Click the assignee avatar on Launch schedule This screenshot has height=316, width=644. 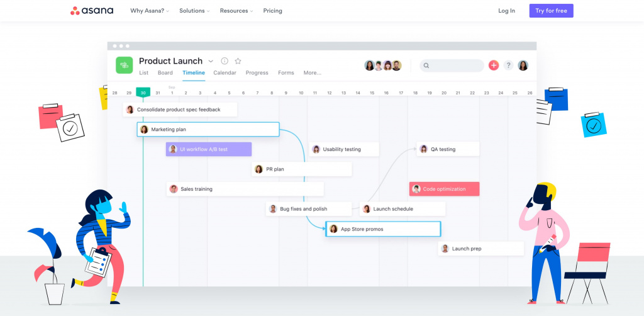pyautogui.click(x=367, y=209)
